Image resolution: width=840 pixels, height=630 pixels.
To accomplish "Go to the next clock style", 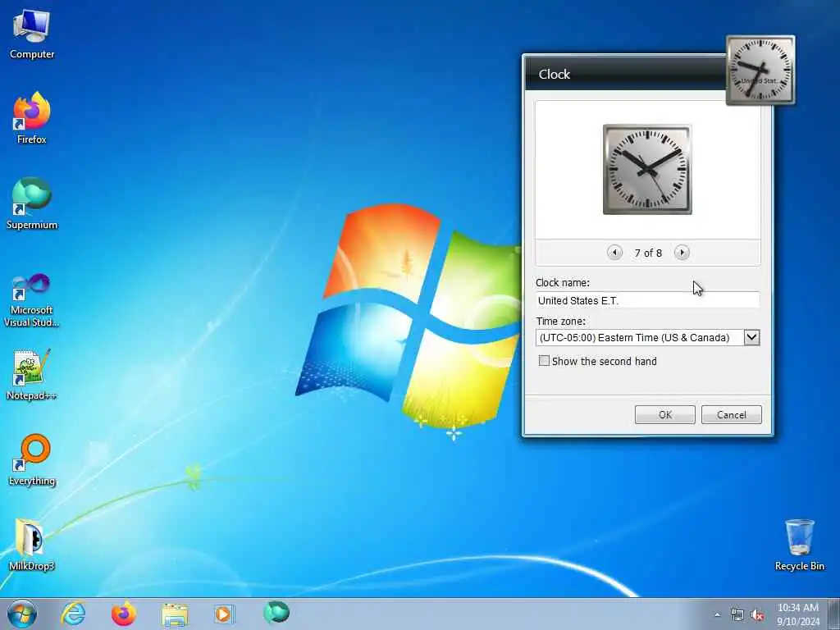I will click(682, 253).
